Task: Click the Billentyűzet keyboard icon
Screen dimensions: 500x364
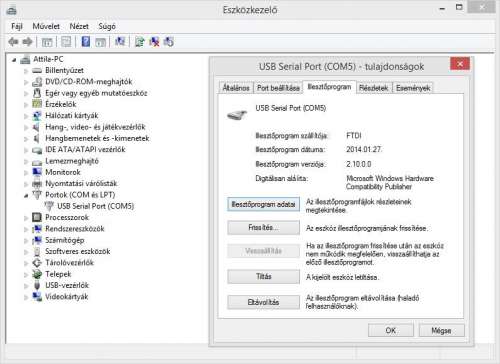Action: [x=37, y=70]
